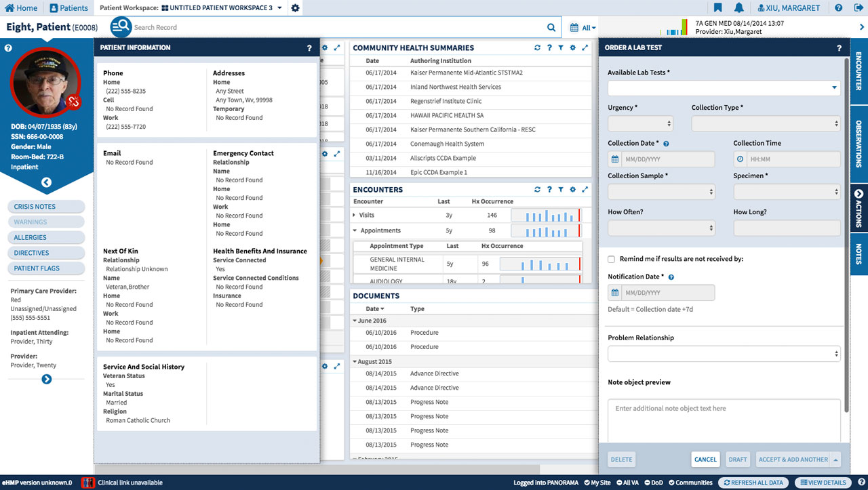Open the Notes side tab
The width and height of the screenshot is (868, 490).
[x=859, y=254]
